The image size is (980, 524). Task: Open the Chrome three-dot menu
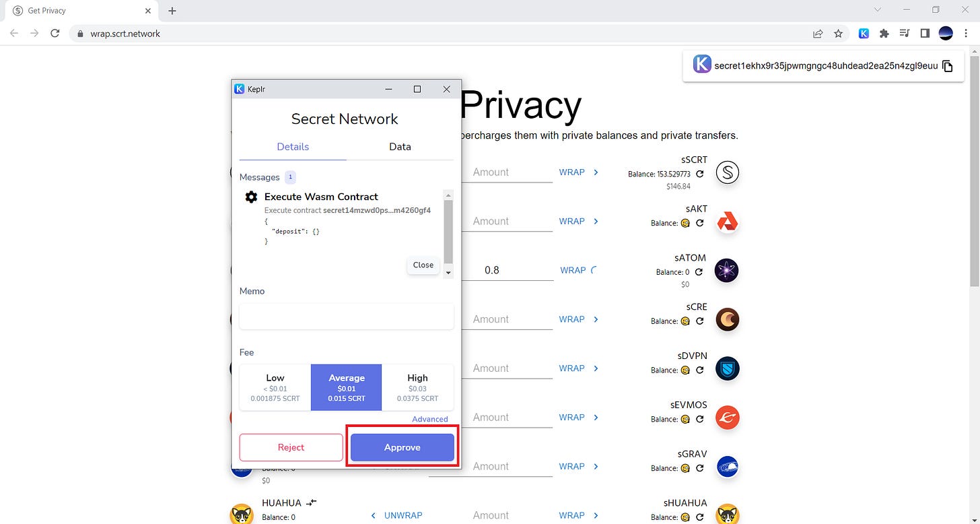click(965, 33)
